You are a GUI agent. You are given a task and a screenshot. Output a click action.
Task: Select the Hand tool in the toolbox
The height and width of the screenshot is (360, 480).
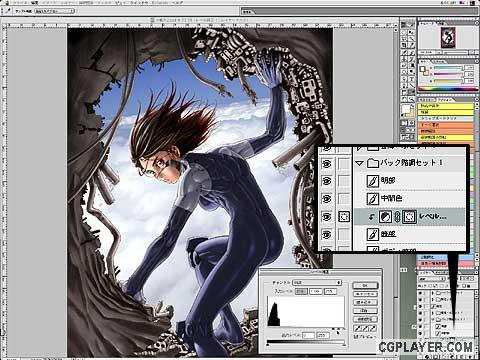pos(404,99)
